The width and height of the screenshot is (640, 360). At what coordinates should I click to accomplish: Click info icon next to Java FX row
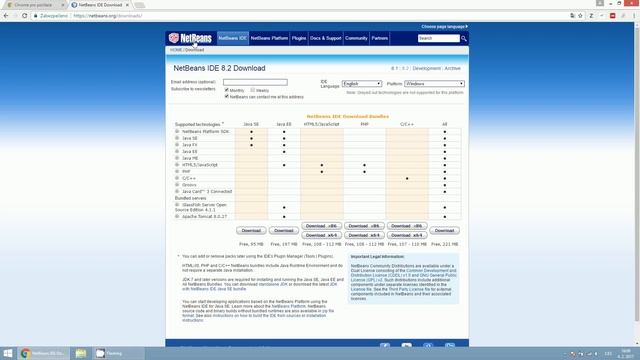point(177,144)
